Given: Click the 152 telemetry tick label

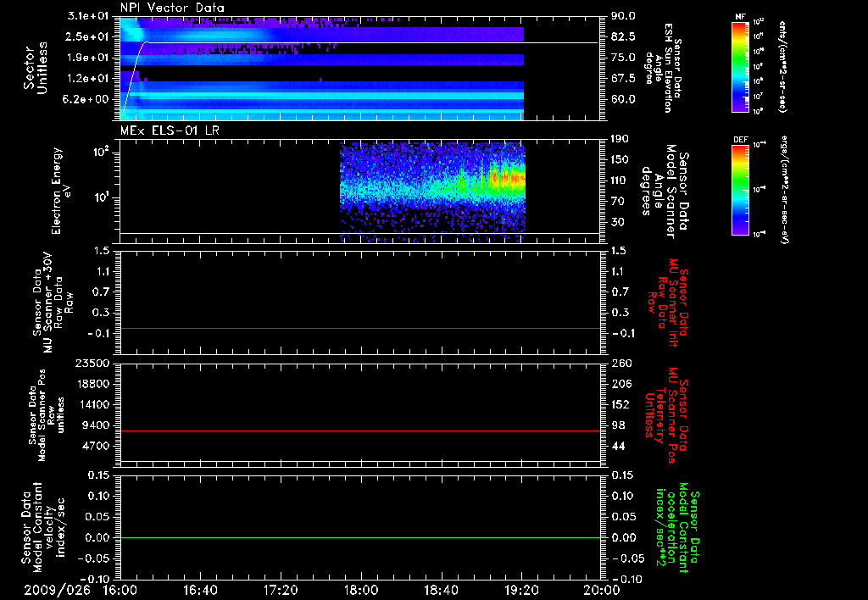Looking at the screenshot, I should pos(621,404).
